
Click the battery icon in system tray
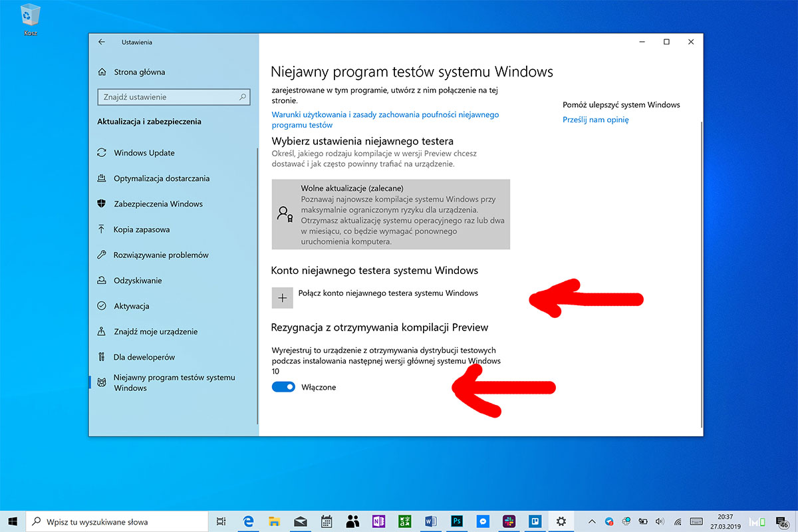coord(643,522)
